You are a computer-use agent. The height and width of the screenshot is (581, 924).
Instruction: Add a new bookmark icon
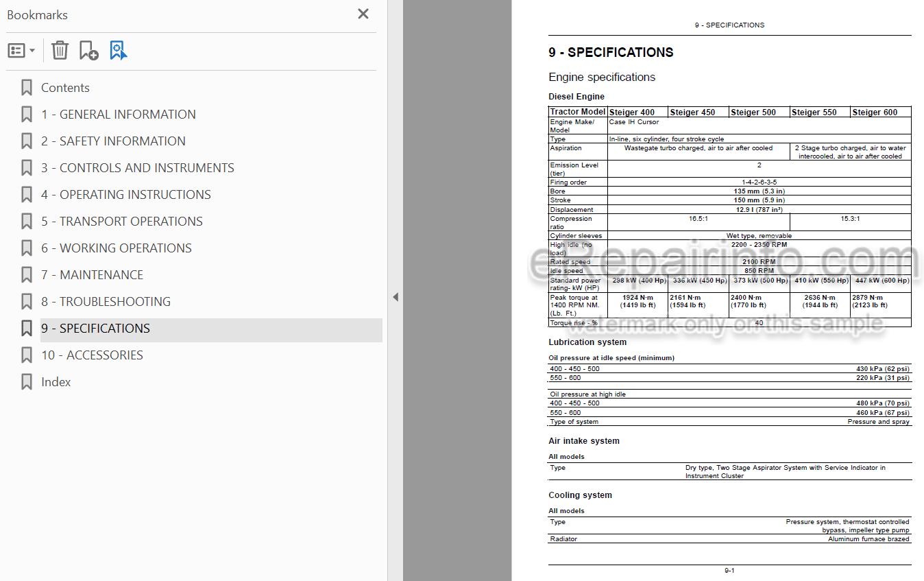coord(88,50)
